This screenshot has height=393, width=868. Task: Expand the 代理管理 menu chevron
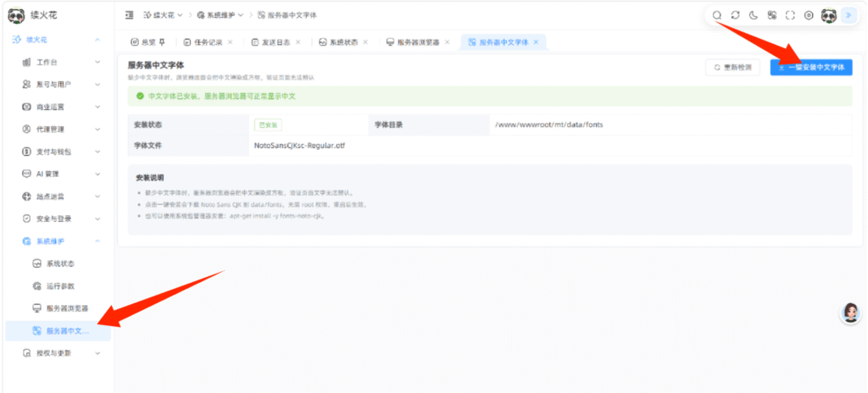click(97, 129)
